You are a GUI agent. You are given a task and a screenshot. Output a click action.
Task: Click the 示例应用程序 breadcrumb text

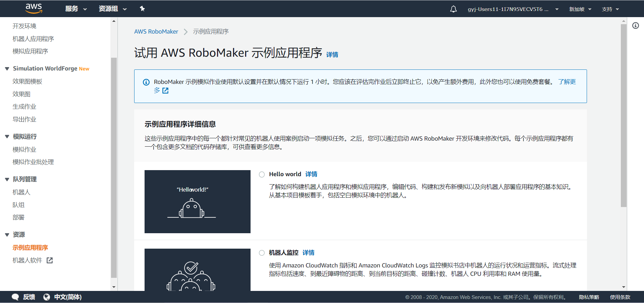coord(211,32)
